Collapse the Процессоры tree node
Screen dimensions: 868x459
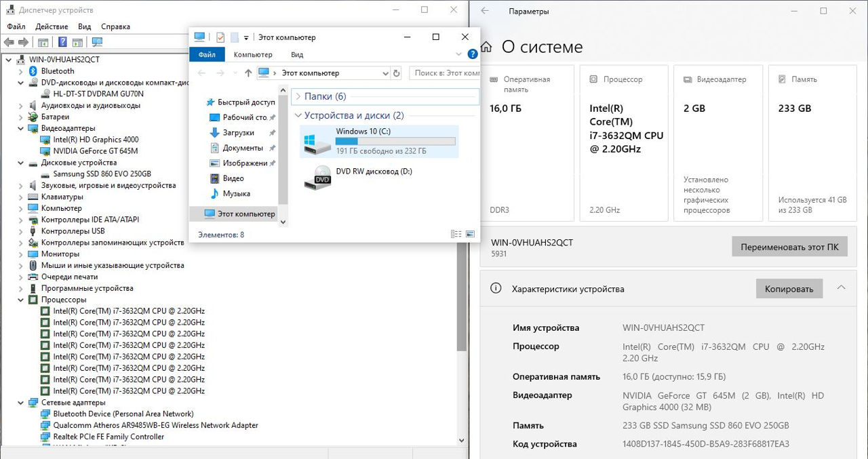[20, 300]
